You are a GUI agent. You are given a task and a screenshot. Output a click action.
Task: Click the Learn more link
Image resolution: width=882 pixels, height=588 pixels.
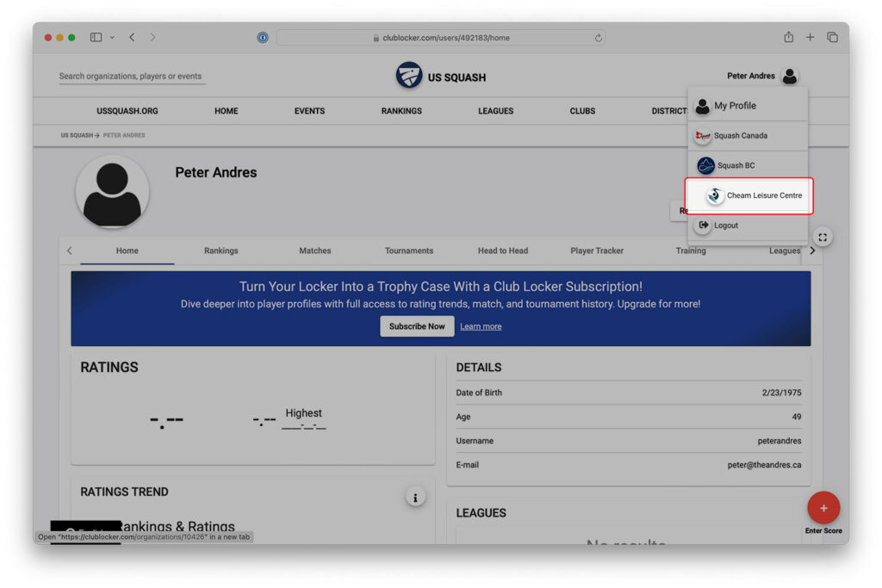pyautogui.click(x=481, y=326)
